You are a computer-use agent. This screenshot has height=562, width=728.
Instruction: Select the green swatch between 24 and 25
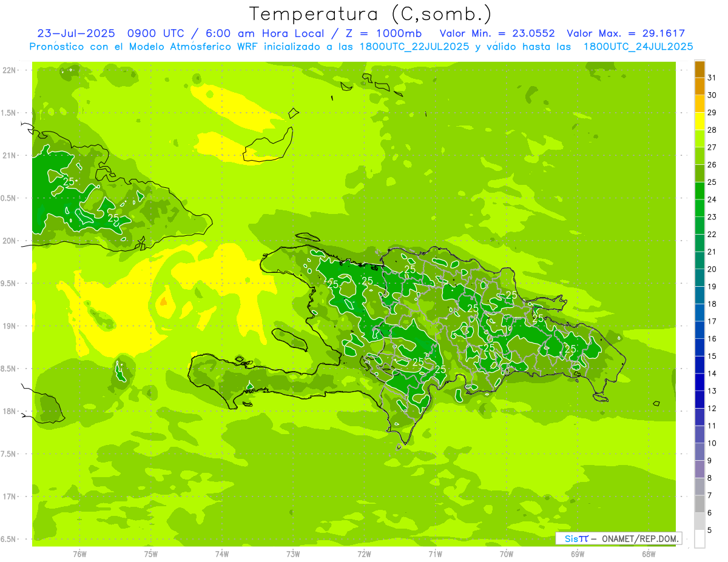coord(699,192)
